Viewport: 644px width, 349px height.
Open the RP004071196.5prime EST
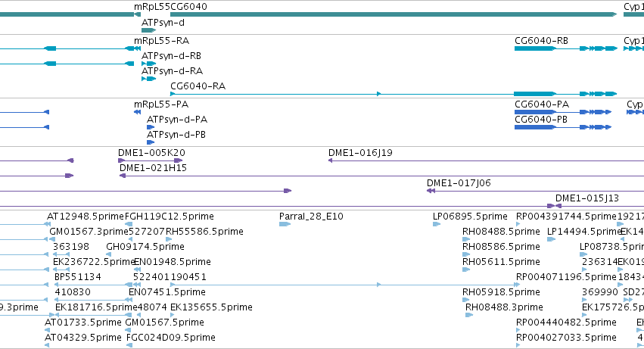(518, 285)
